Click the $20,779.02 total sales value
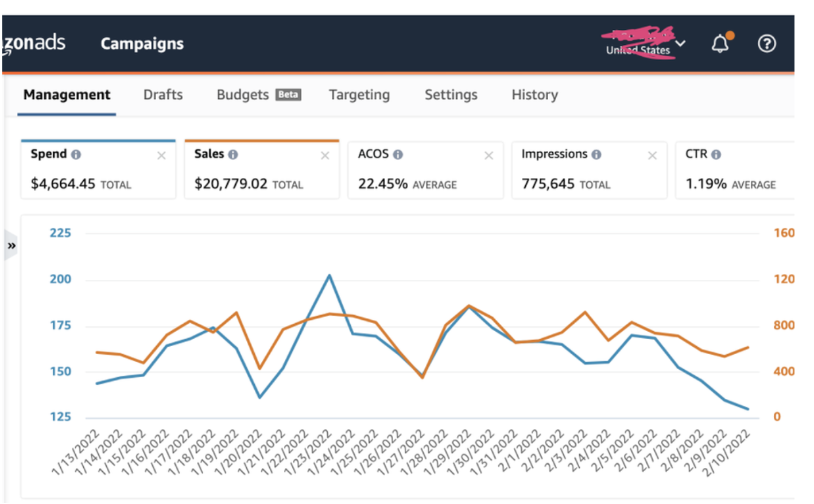Screen dimensions: 814x504 (231, 184)
